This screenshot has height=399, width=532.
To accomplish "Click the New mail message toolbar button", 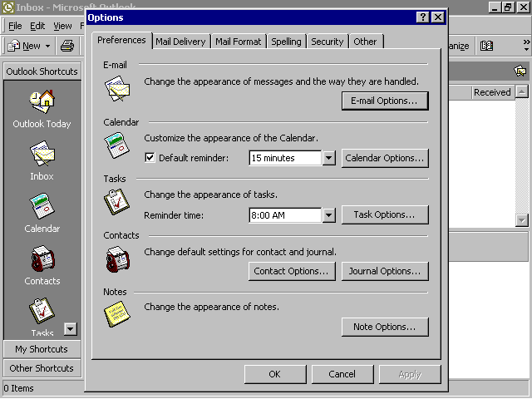I will 24,46.
